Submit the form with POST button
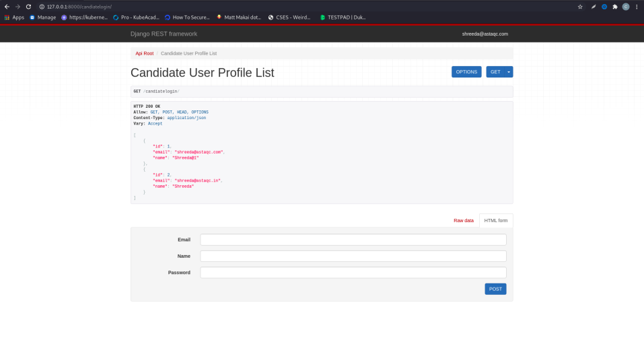The width and height of the screenshot is (644, 342). coord(495,289)
